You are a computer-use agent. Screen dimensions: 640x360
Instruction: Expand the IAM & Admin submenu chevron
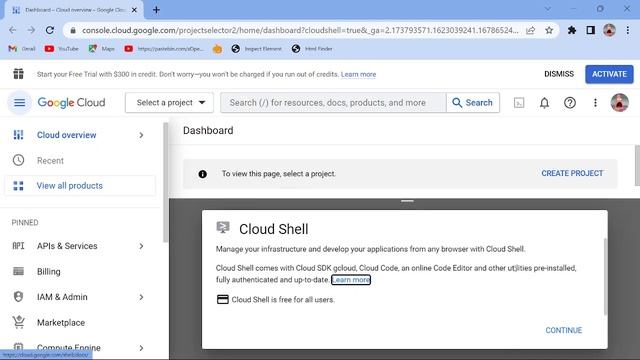click(141, 297)
